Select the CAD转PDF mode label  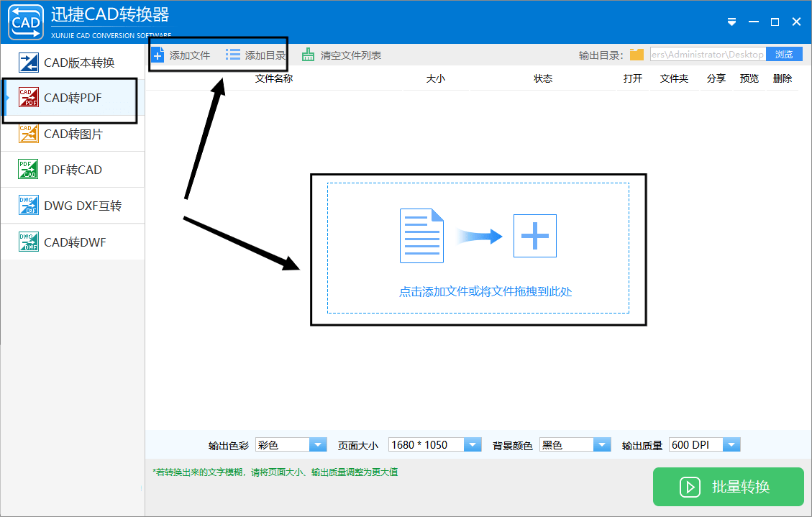73,98
